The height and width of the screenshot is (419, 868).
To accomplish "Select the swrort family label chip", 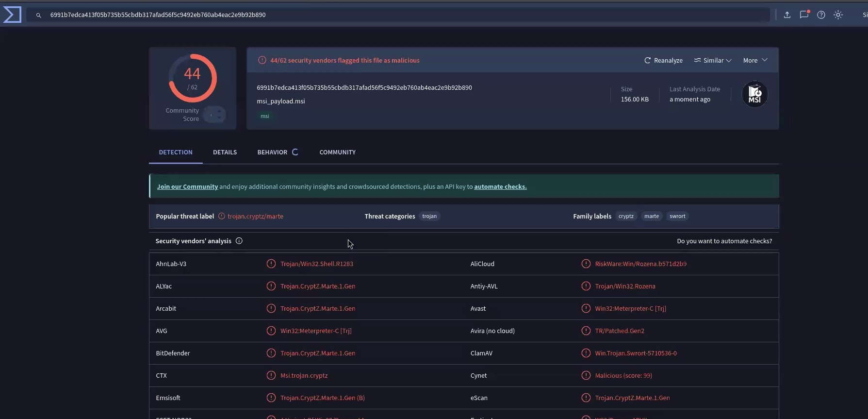I will 677,216.
